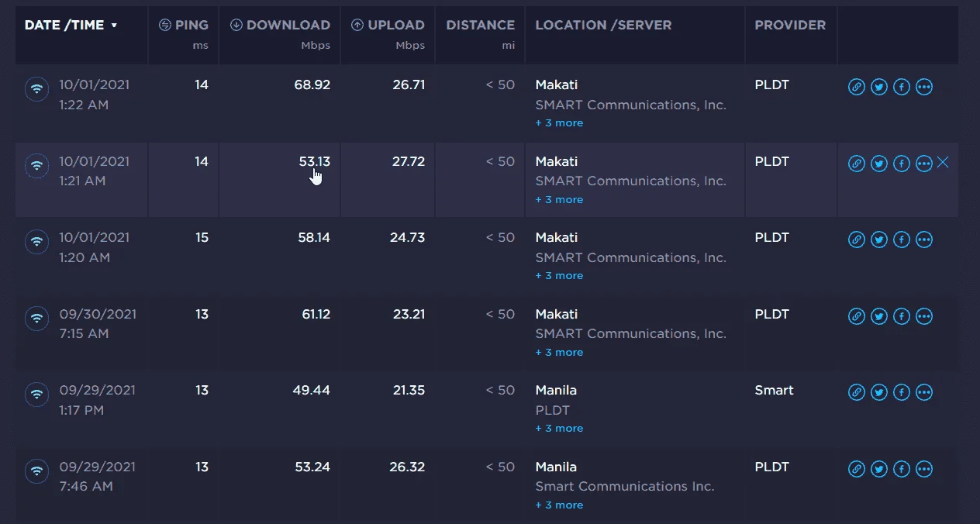Select download value 49.44
Image resolution: width=980 pixels, height=524 pixels.
pyautogui.click(x=312, y=390)
